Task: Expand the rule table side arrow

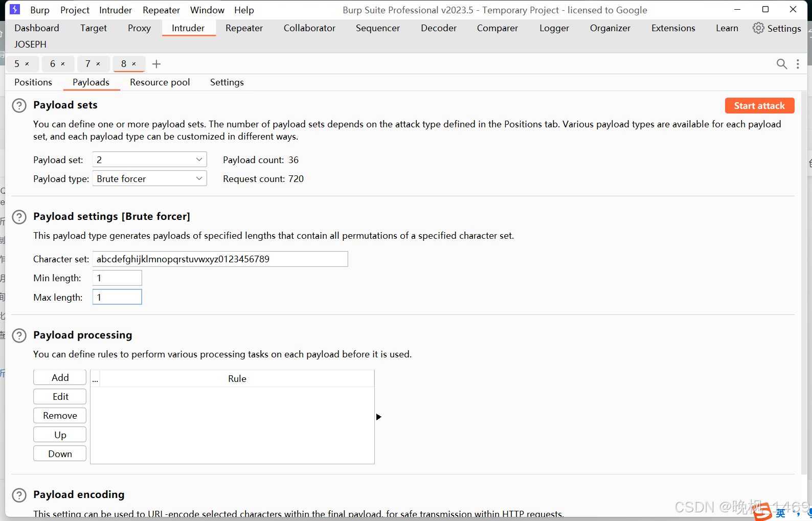Action: pyautogui.click(x=379, y=417)
